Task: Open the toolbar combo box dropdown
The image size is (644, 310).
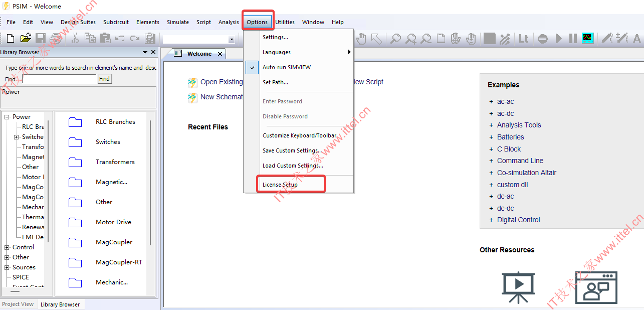Action: point(232,39)
